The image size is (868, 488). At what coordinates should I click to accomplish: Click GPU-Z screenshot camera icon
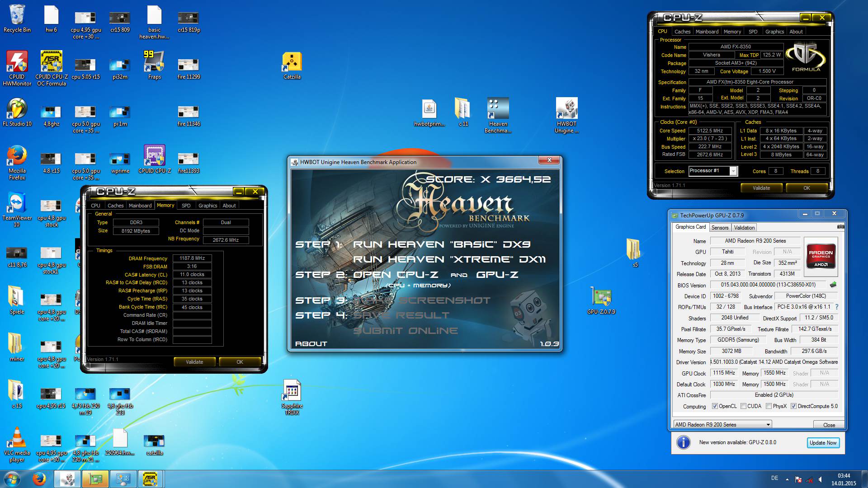840,227
